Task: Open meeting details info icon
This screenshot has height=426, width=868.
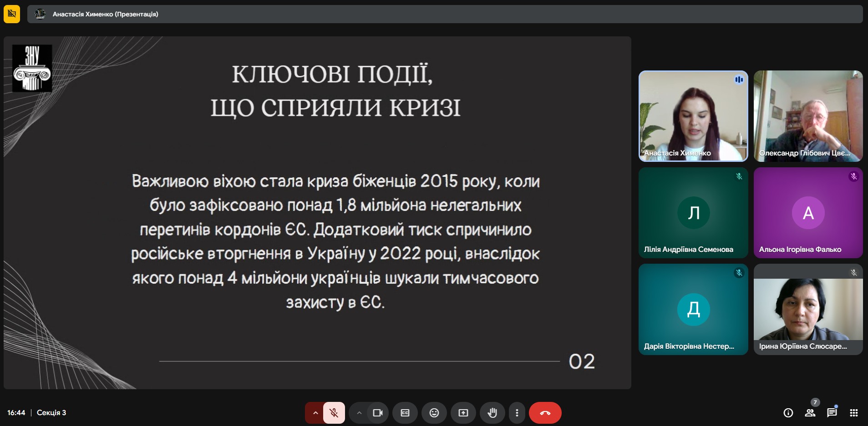Action: (788, 413)
